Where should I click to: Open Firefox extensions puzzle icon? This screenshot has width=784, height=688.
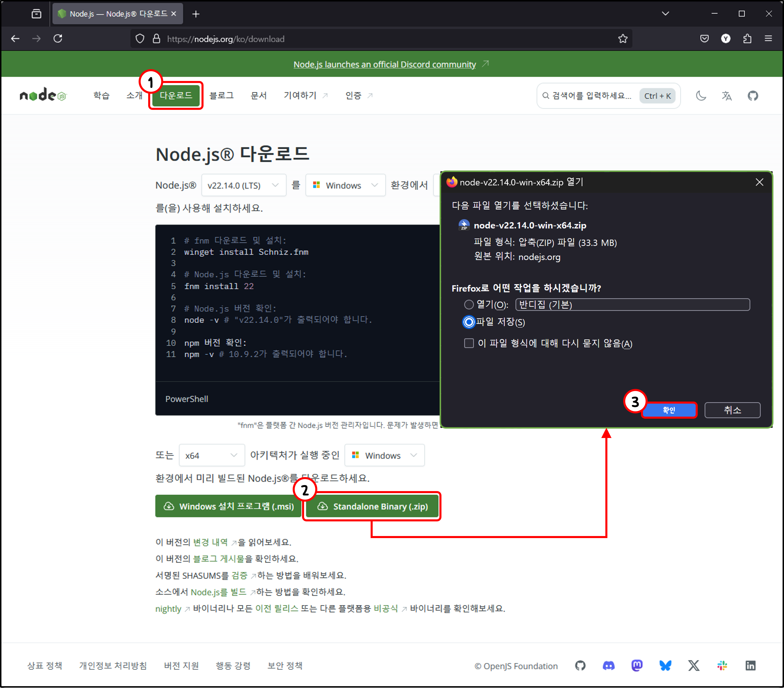[x=747, y=39]
